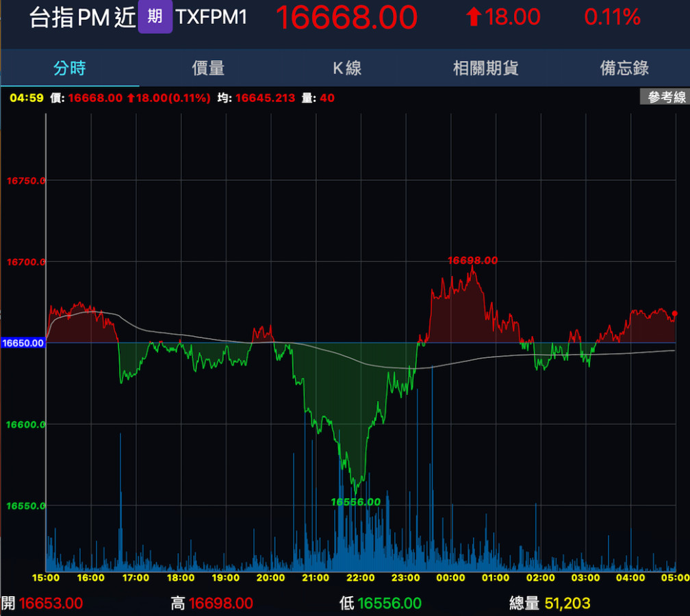Click the 18:00 time axis label
This screenshot has width=690, height=616.
pos(181,578)
